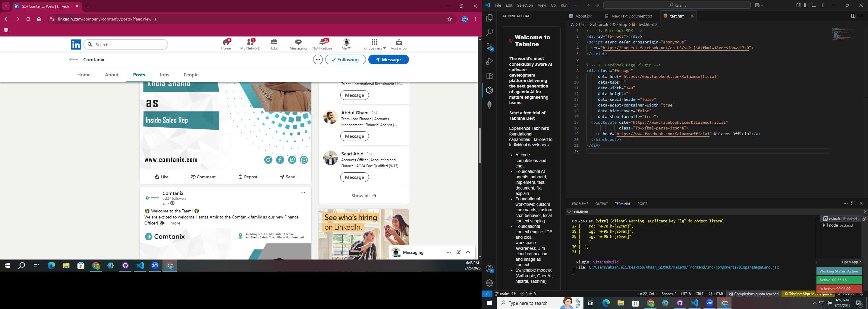Open For Business dropdown
Image resolution: width=868 pixels, height=309 pixels.
[x=374, y=44]
